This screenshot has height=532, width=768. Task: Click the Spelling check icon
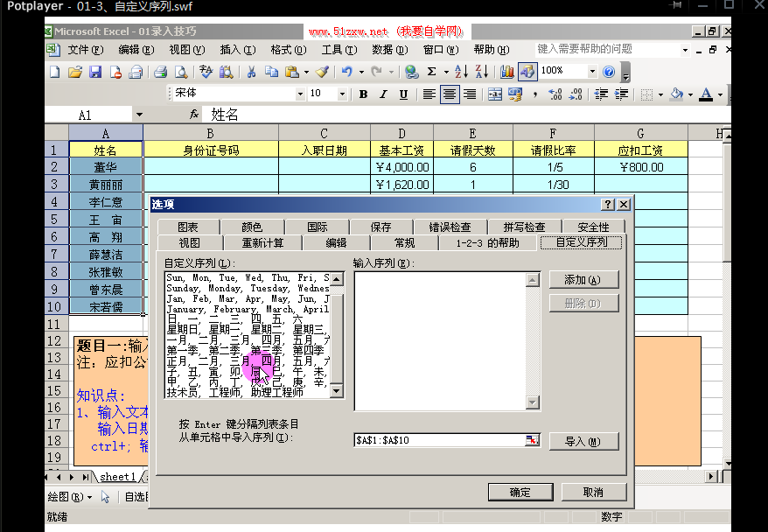click(206, 72)
